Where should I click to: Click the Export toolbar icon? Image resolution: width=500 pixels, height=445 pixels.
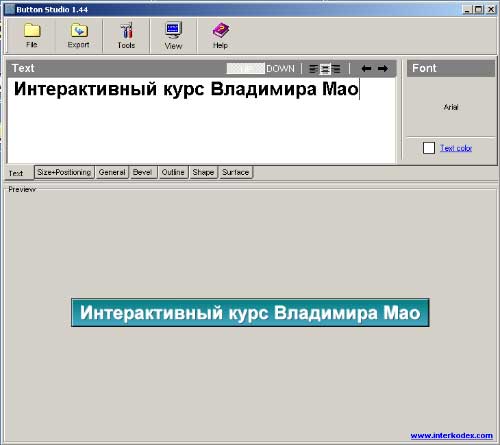pyautogui.click(x=79, y=31)
